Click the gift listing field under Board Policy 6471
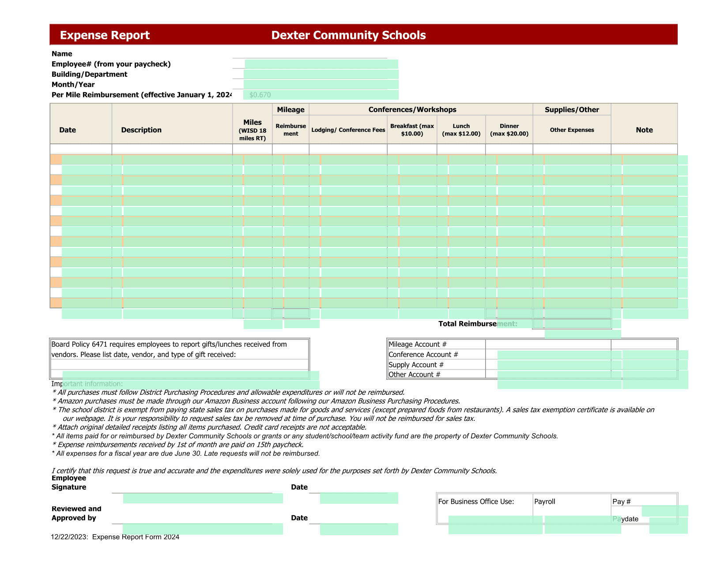Screen dimensions: 728x562 point(191,375)
